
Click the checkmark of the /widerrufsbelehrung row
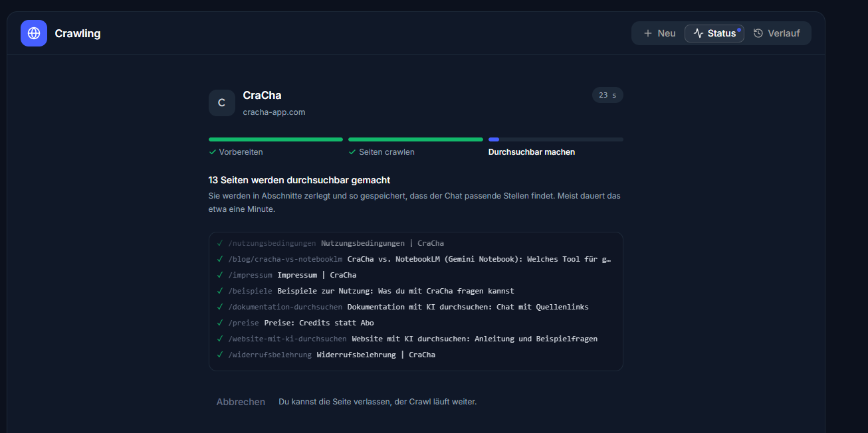(x=220, y=355)
